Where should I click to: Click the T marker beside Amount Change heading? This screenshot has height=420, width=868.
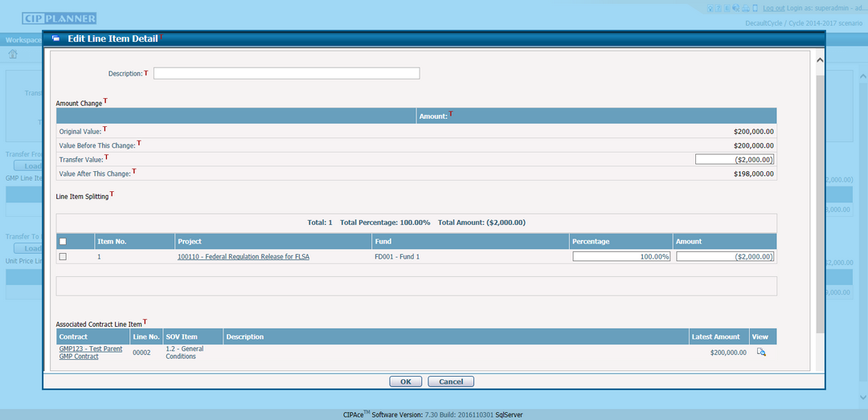(105, 101)
